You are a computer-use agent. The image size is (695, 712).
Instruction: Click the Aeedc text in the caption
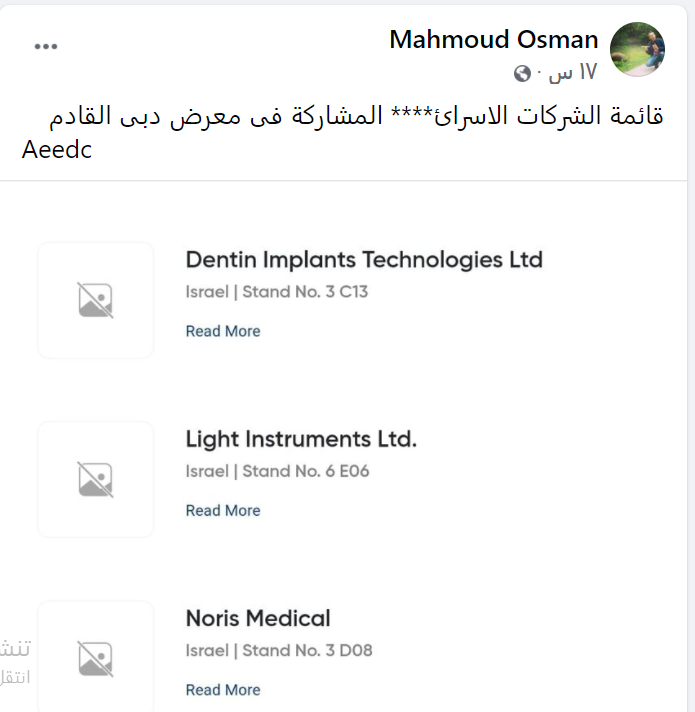tap(57, 151)
